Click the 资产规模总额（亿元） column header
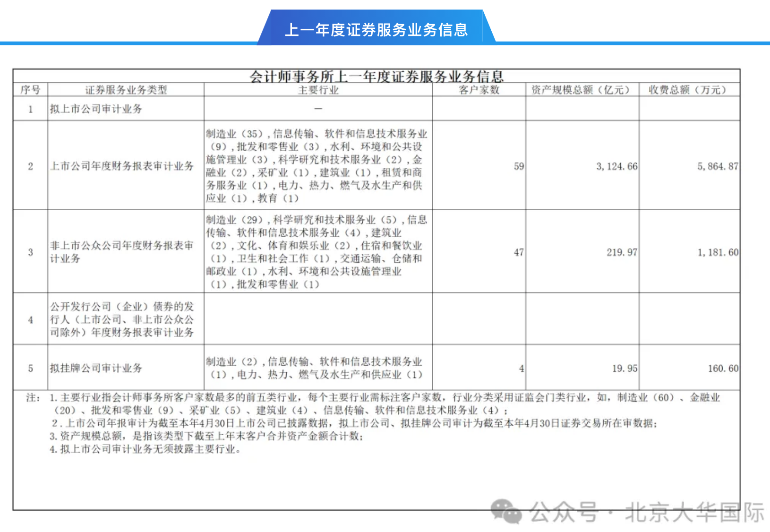The image size is (770, 532). coord(582,90)
